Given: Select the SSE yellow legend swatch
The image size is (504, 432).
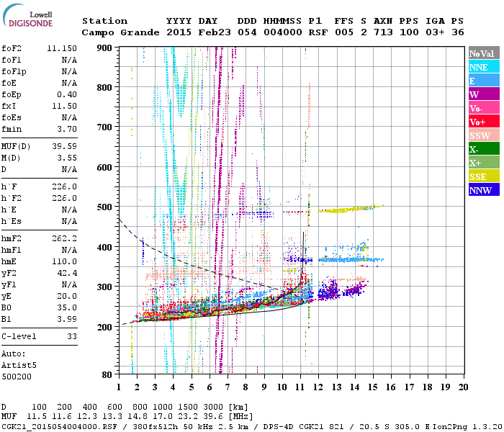Looking at the screenshot, I should [x=484, y=176].
